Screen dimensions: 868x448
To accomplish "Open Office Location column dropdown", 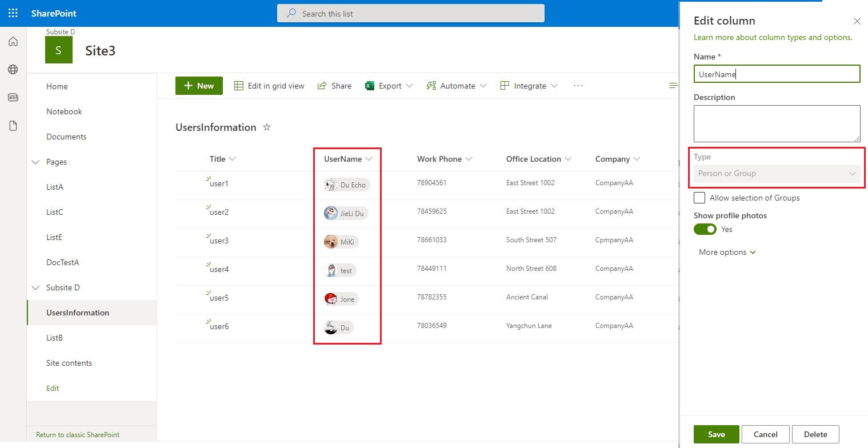I will (x=568, y=159).
